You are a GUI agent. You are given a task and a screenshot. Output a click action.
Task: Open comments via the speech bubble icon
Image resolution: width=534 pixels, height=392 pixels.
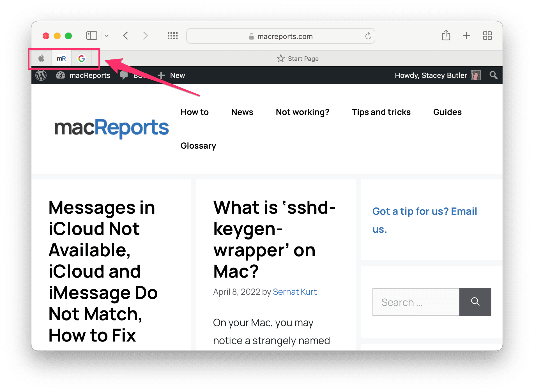coord(124,75)
